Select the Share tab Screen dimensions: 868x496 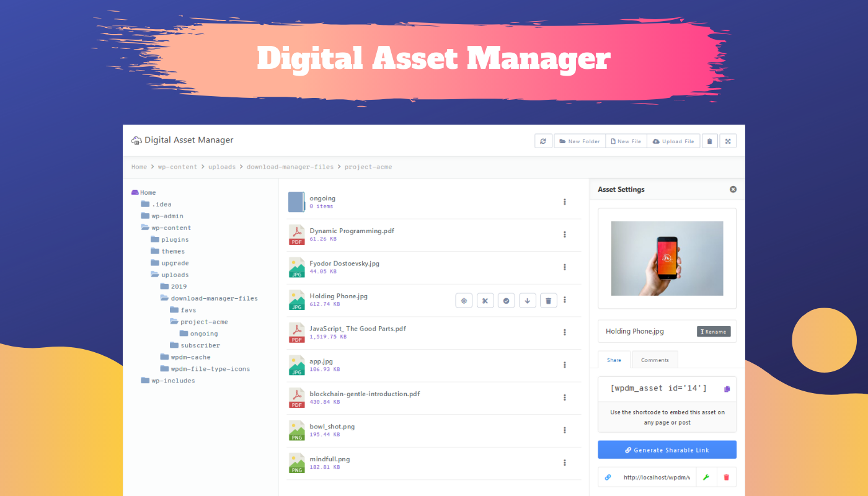[x=614, y=360]
